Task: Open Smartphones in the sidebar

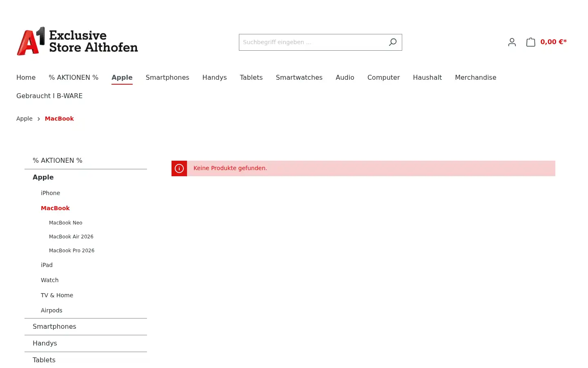Action: (86, 327)
